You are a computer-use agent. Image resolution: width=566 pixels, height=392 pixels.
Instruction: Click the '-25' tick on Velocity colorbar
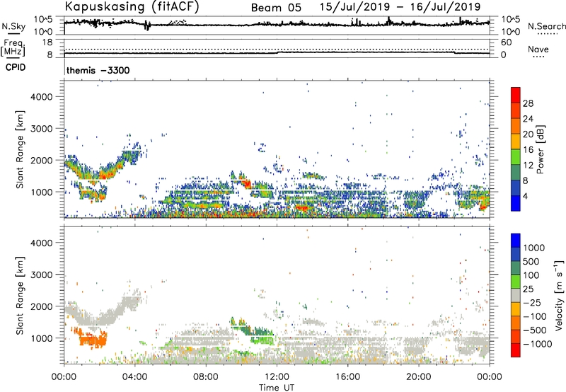point(532,303)
